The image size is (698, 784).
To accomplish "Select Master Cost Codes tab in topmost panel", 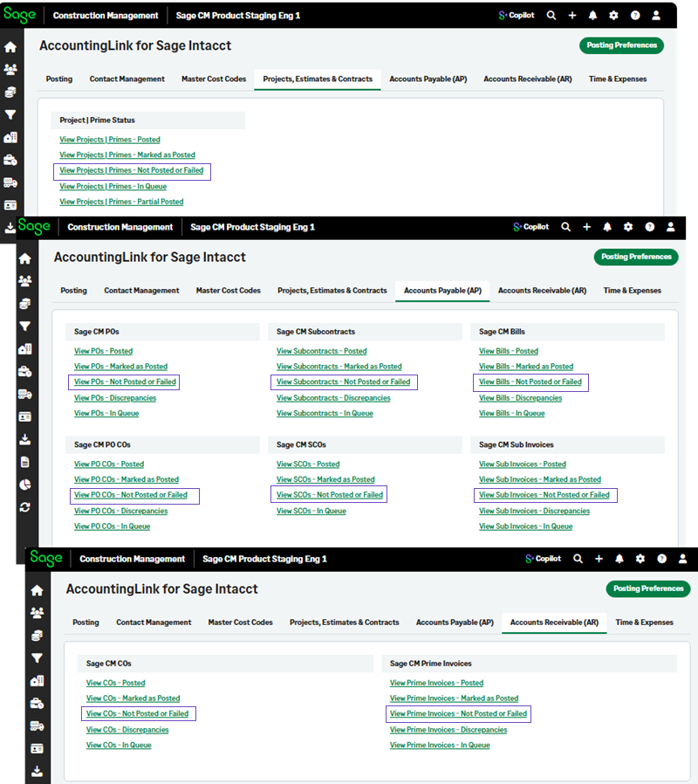I will coord(214,79).
